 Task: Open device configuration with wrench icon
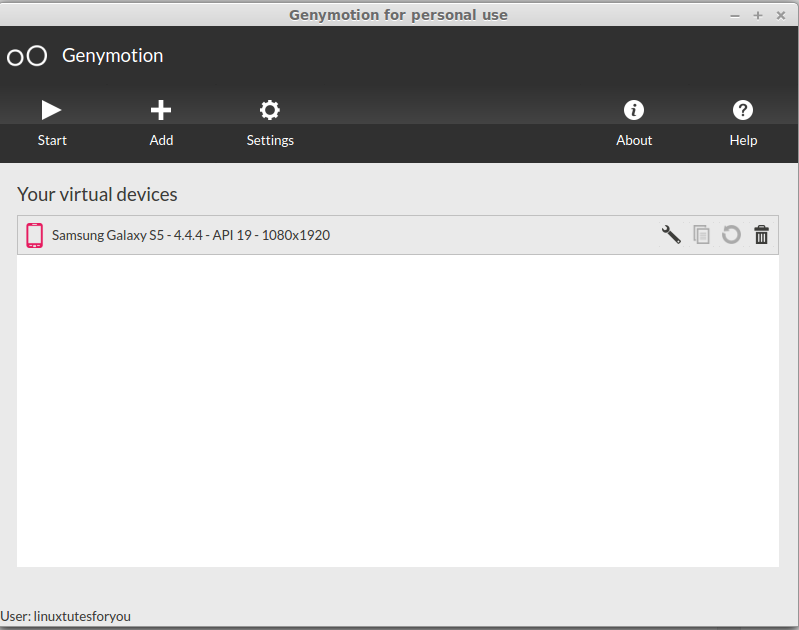[x=671, y=235]
